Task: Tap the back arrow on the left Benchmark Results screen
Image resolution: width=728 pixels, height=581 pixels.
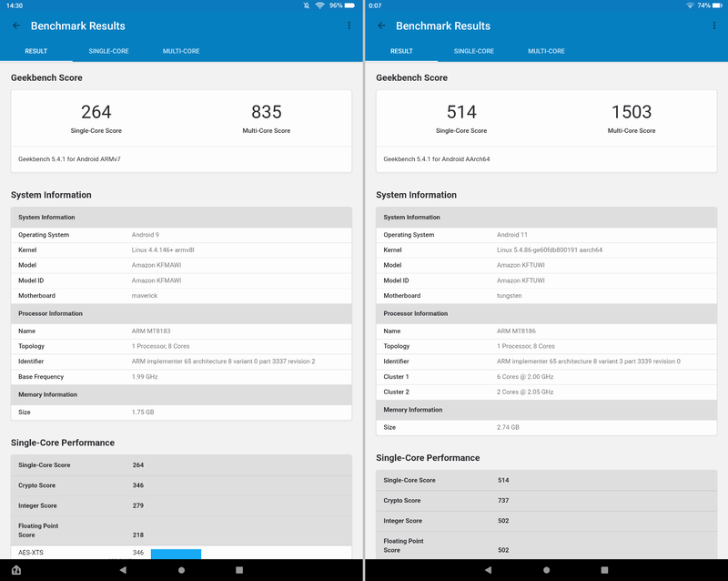Action: point(15,26)
